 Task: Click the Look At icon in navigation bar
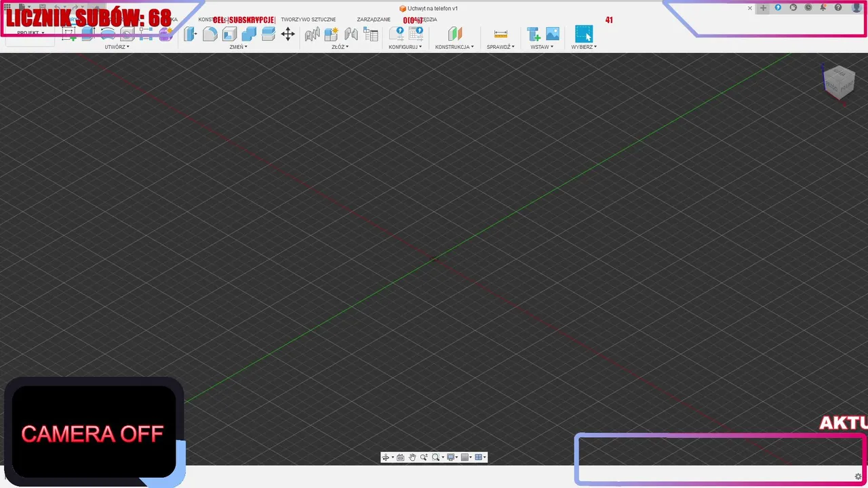pos(401,457)
